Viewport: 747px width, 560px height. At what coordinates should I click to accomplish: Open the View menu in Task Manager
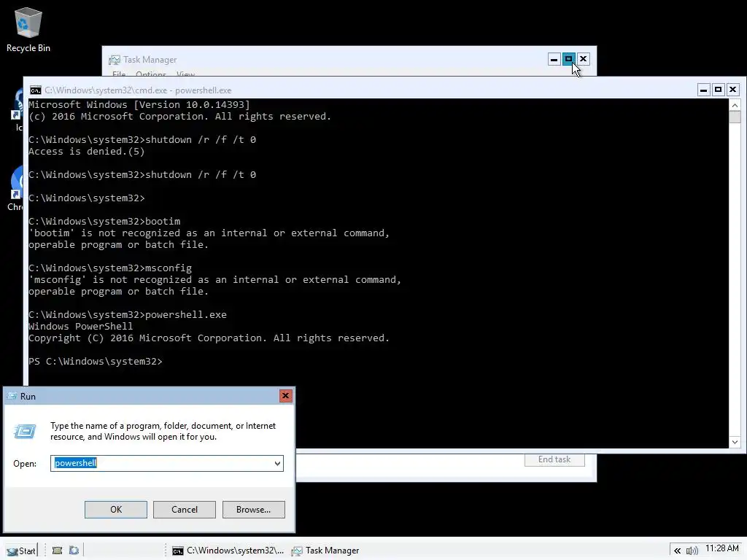coord(185,74)
